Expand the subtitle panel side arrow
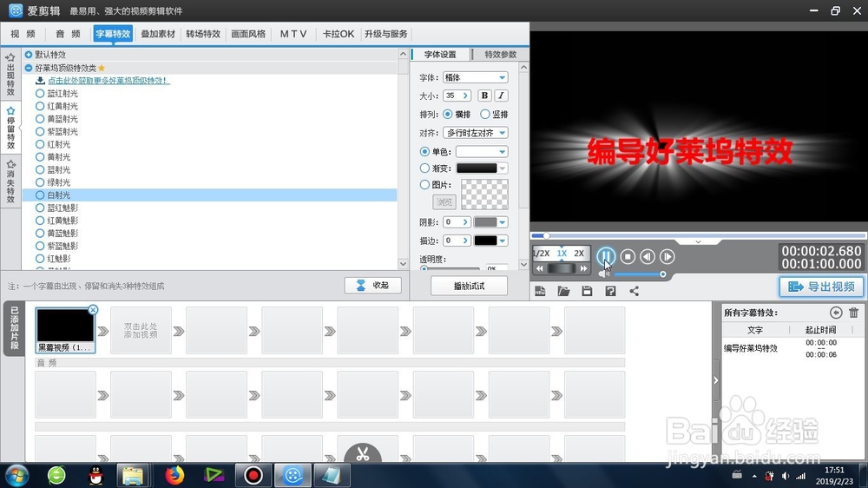This screenshot has height=488, width=868. point(716,380)
